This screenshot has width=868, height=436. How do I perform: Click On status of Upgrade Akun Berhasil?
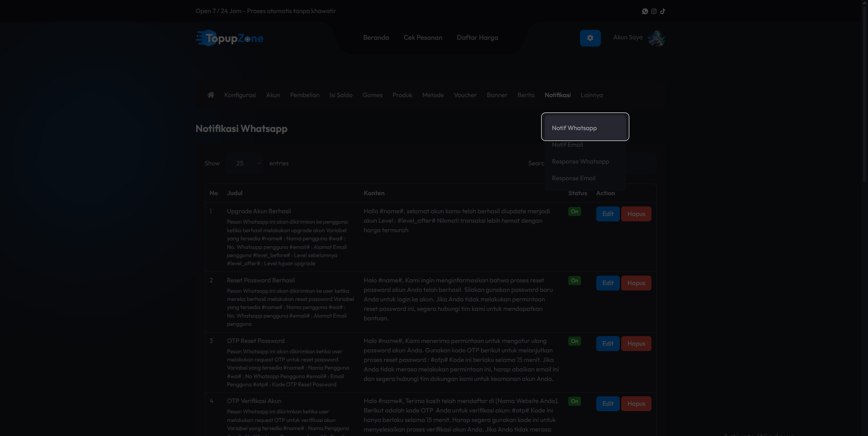[575, 211]
